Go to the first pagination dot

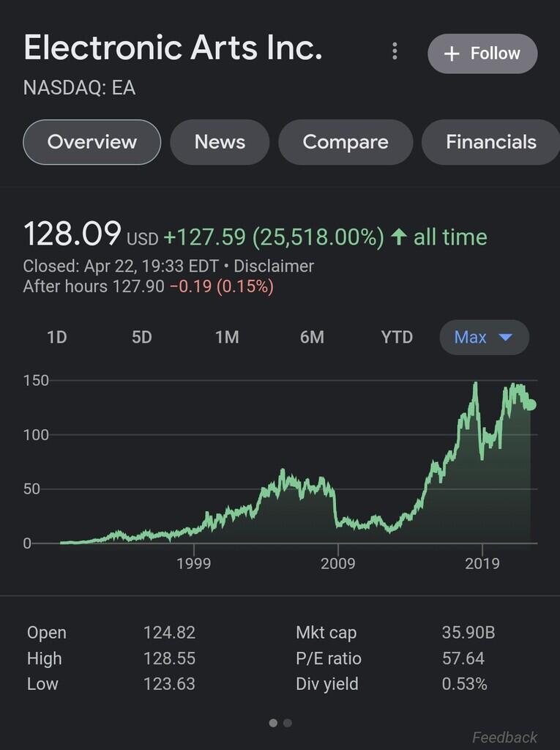(273, 723)
